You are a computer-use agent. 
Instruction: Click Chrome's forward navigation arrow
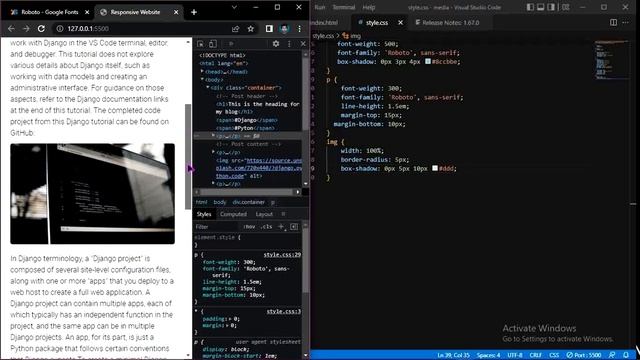pyautogui.click(x=26, y=29)
